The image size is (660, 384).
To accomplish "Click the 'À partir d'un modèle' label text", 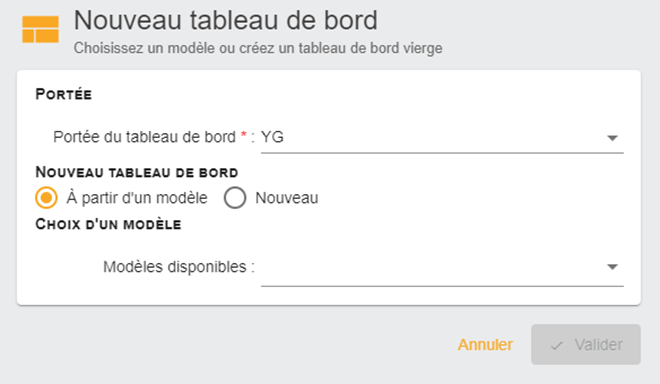I will pos(137,198).
